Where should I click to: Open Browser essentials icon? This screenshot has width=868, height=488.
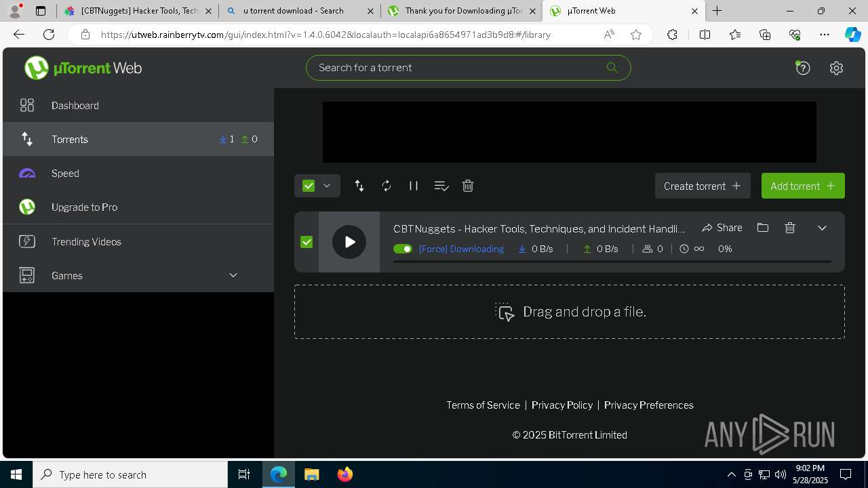[795, 35]
